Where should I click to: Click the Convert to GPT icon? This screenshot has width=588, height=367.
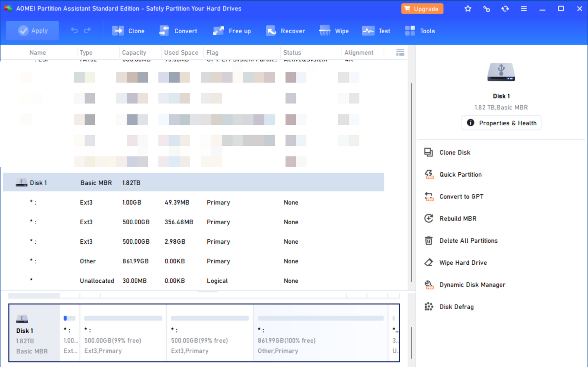(429, 196)
